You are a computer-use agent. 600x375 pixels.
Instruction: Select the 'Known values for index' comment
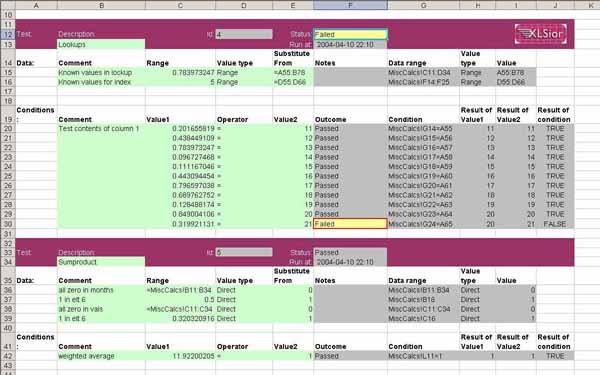coord(101,82)
